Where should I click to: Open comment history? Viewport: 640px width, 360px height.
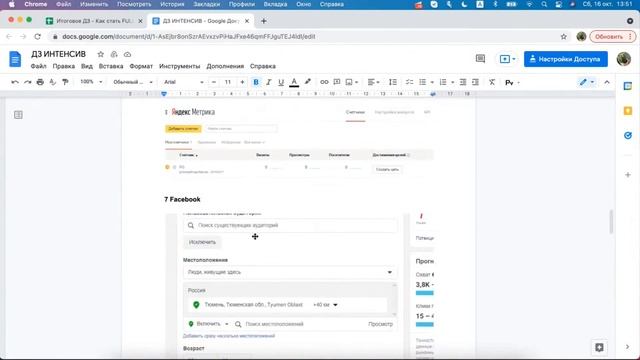pos(480,59)
